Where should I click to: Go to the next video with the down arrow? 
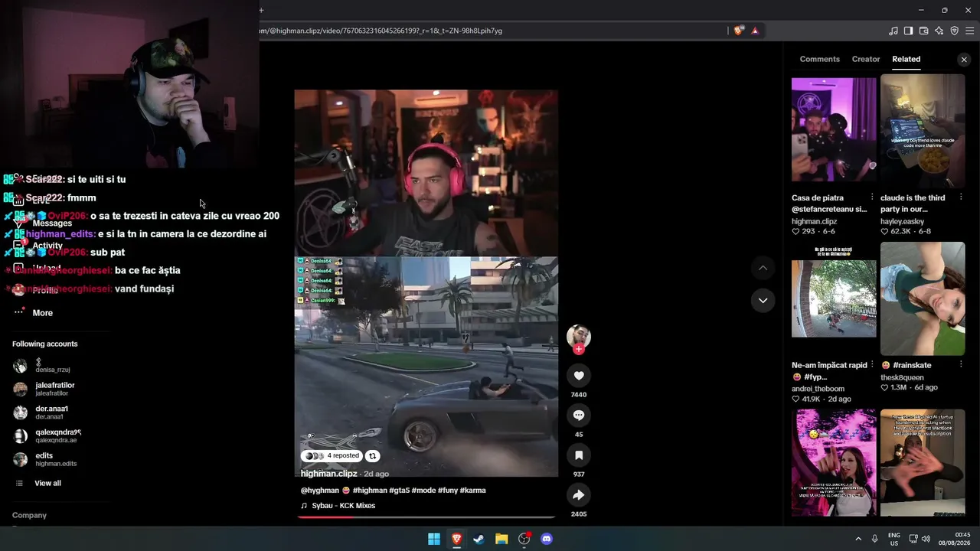tap(763, 300)
